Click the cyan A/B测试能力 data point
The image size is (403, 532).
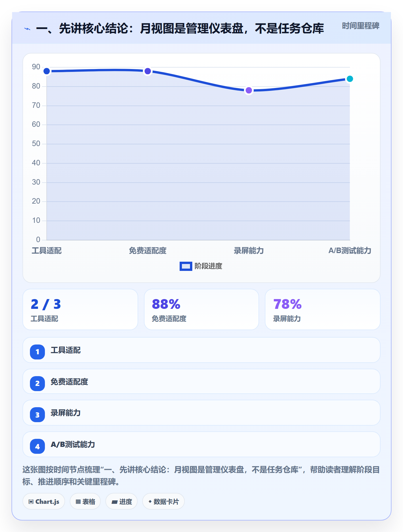click(x=350, y=79)
